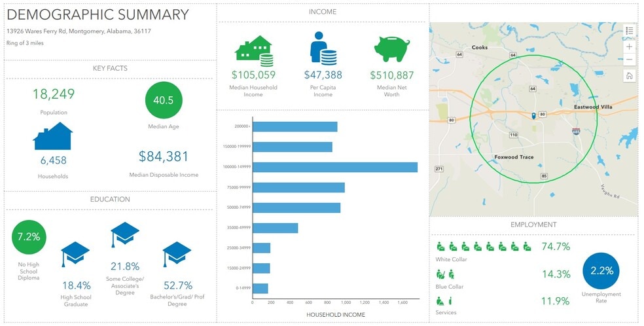Viewport: 644px width, 326px height.
Task: Zoom in on the map
Action: click(629, 47)
